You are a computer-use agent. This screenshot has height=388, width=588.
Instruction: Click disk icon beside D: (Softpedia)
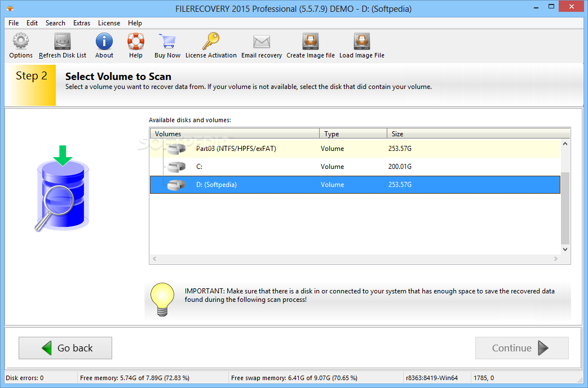click(x=176, y=185)
